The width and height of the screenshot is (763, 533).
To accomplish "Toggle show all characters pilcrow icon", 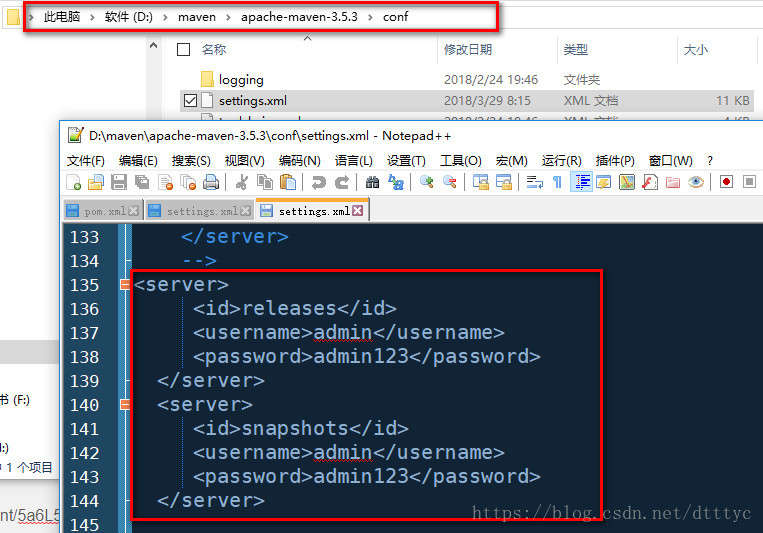I will 557,183.
